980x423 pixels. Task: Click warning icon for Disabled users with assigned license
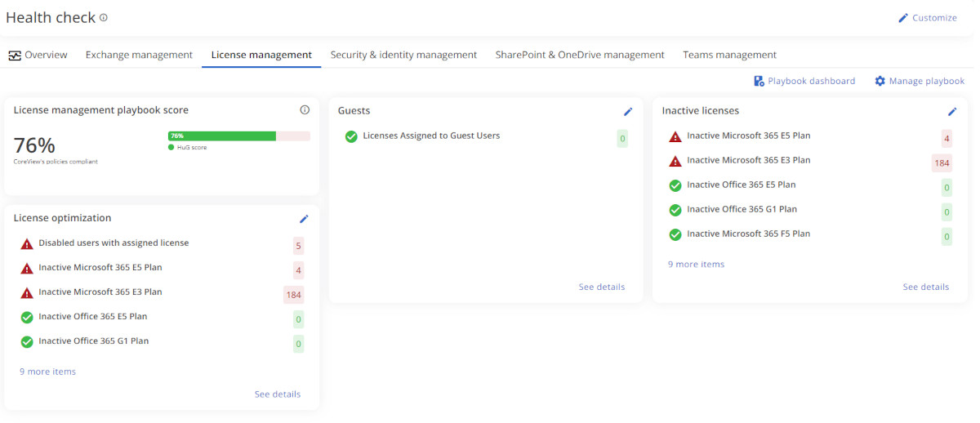[27, 243]
